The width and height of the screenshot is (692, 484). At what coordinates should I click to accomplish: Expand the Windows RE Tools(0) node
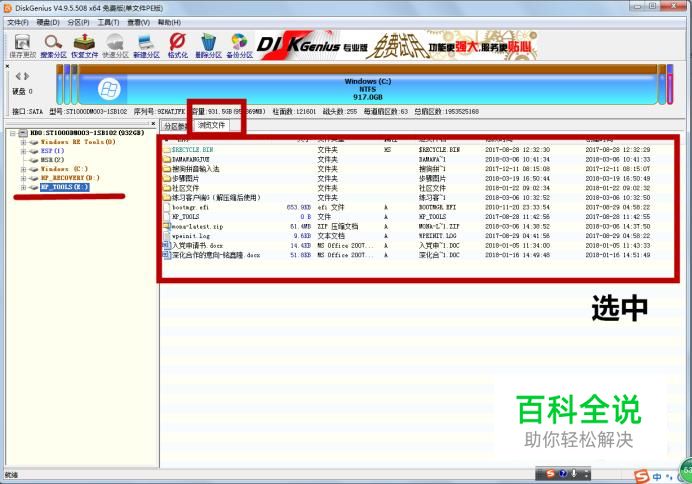(23, 142)
